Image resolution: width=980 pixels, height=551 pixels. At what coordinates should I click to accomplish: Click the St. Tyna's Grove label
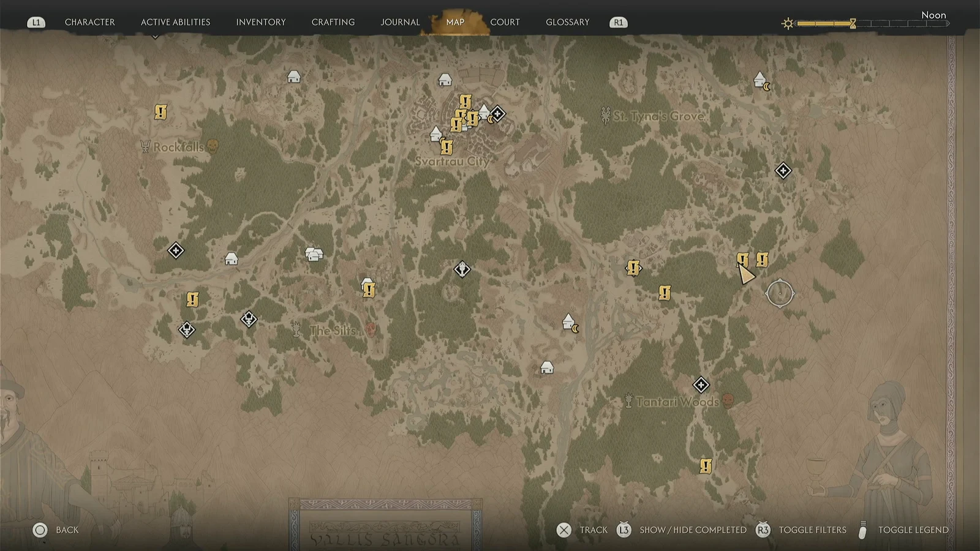point(659,116)
